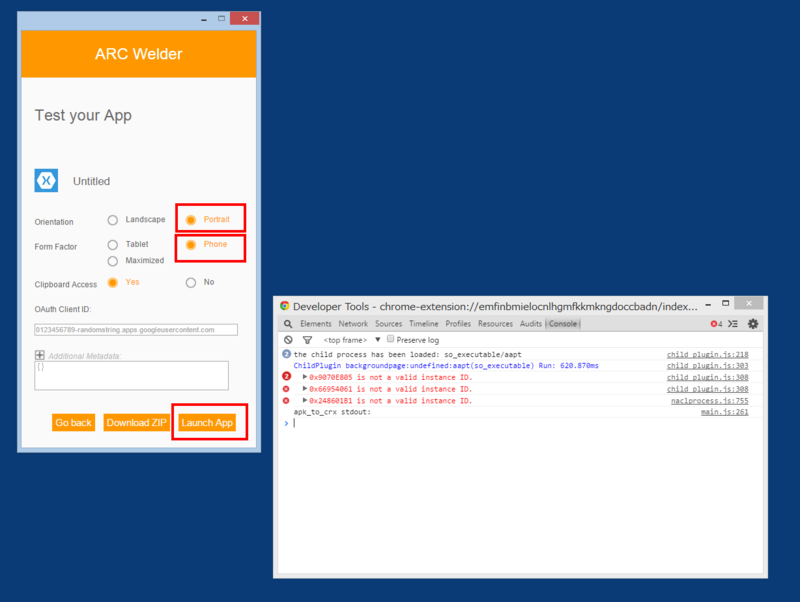The width and height of the screenshot is (800, 602).
Task: Open the top frame dropdown
Action: (352, 340)
